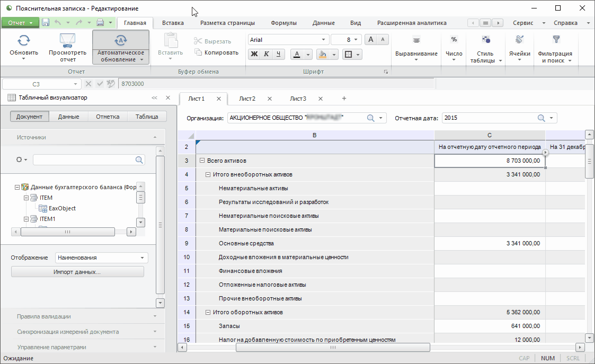Select the Данные panel button

click(x=69, y=117)
